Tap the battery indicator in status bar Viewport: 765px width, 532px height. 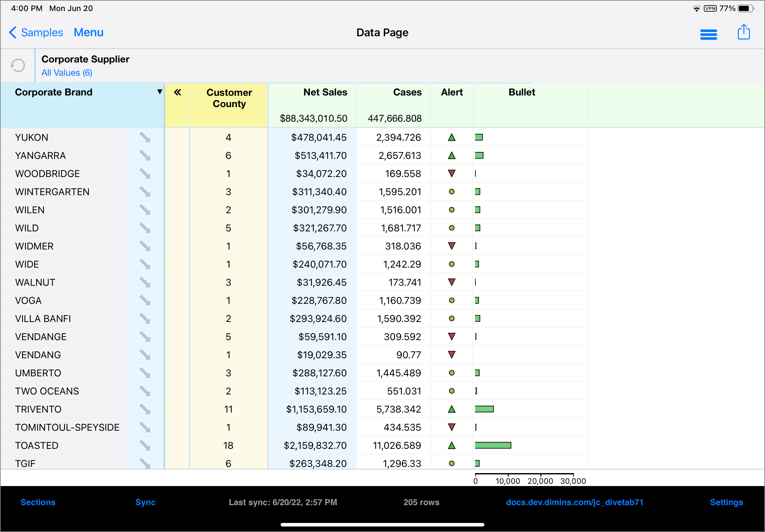746,8
